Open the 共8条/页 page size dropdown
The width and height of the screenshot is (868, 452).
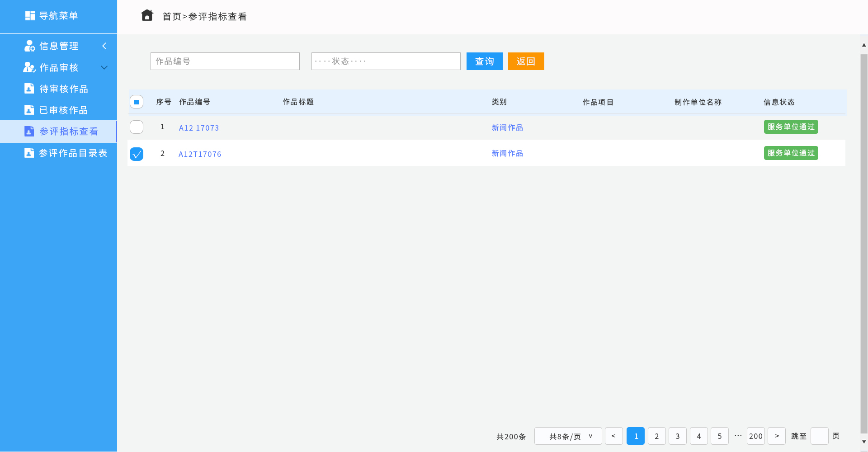tap(568, 436)
